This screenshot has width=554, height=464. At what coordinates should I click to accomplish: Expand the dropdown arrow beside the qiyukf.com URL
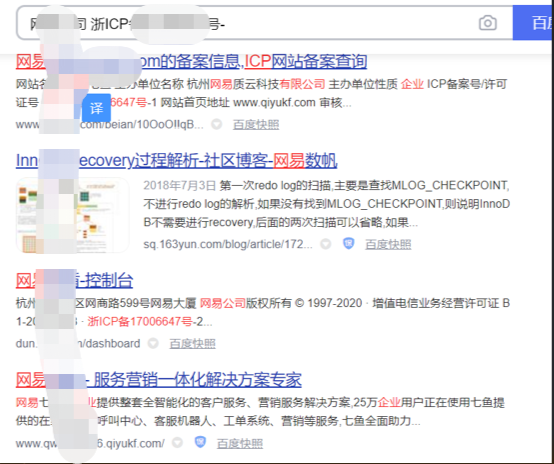177,442
